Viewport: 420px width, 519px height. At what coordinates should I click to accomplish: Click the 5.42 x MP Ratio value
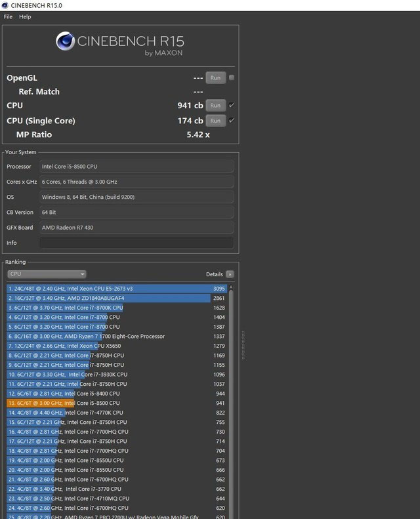198,135
